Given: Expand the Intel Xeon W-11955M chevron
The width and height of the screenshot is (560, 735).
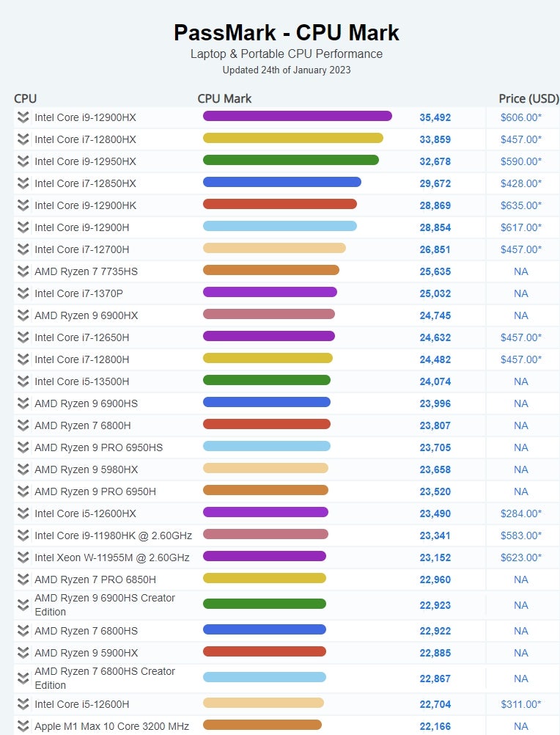Looking at the screenshot, I should click(23, 557).
